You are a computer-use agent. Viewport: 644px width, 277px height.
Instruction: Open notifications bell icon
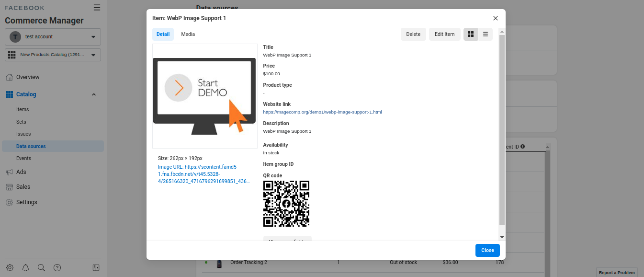pyautogui.click(x=26, y=267)
